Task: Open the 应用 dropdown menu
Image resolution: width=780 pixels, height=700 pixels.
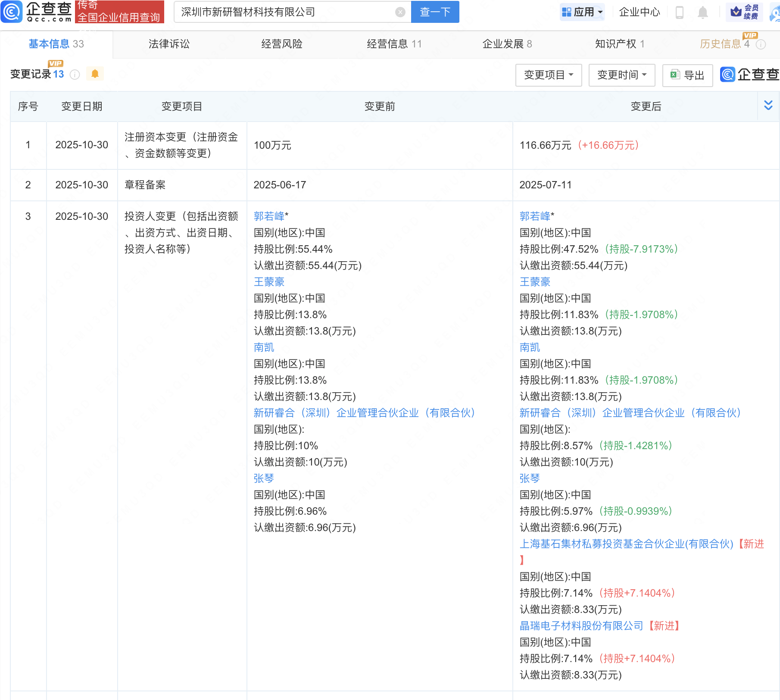Action: 583,12
